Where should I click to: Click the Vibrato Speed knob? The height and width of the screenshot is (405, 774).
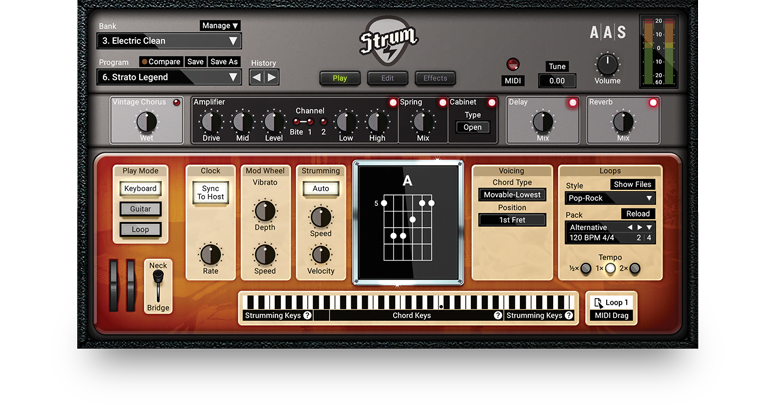point(265,254)
